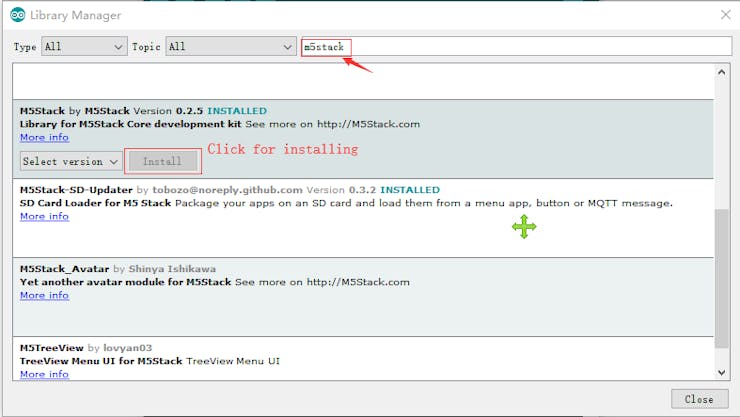Viewport: 740px width, 417px height.
Task: Open the Select version dropdown for M5Stack
Action: tap(71, 161)
